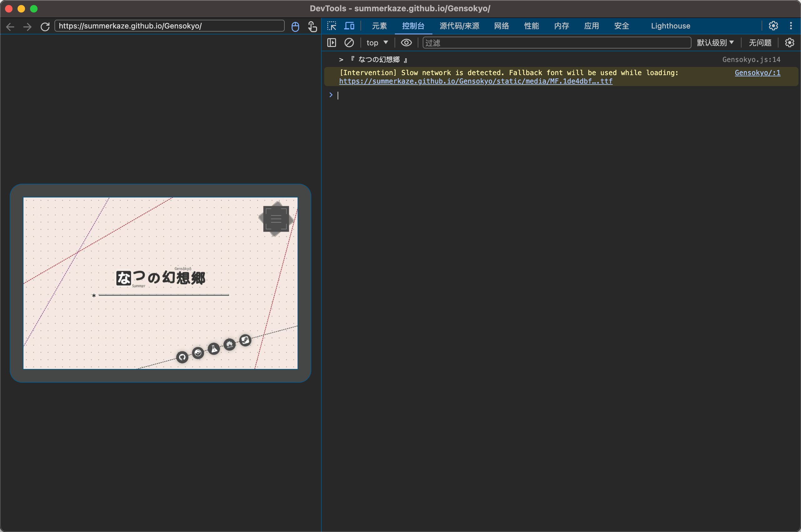The height and width of the screenshot is (532, 801).
Task: Reload the page with the refresh icon
Action: point(45,27)
